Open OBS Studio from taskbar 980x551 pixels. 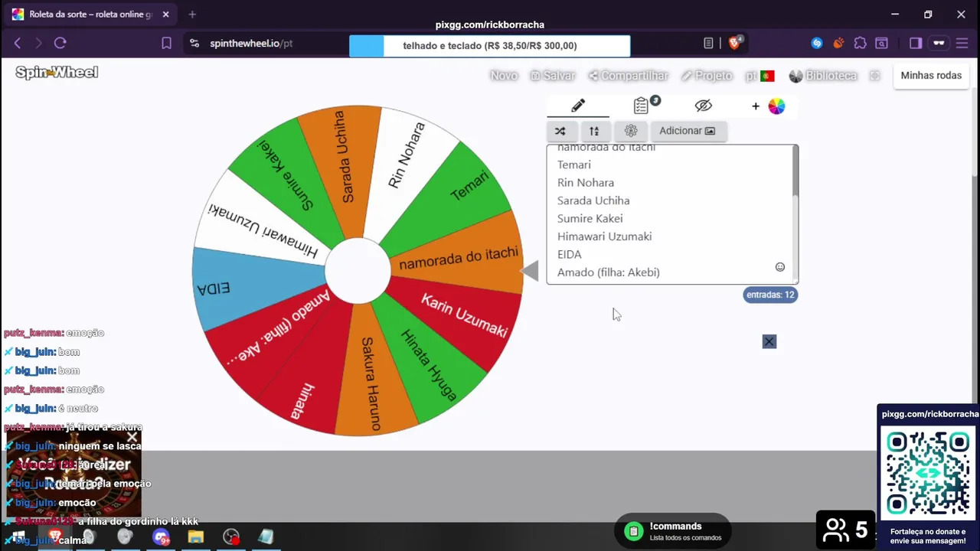click(231, 537)
